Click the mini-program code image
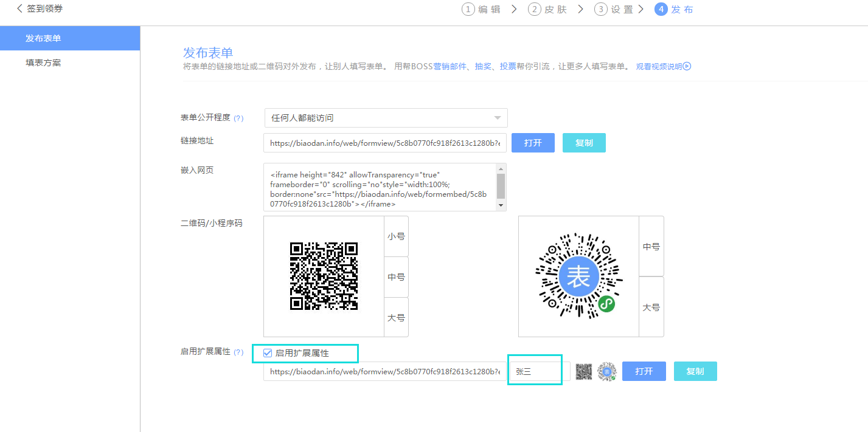The height and width of the screenshot is (432, 868). 578,276
